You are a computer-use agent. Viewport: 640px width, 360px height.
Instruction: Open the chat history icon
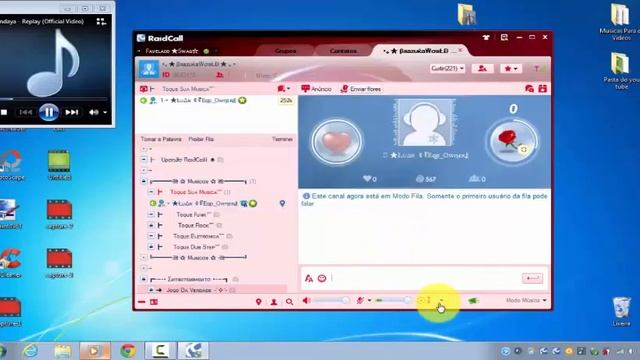coord(529,89)
